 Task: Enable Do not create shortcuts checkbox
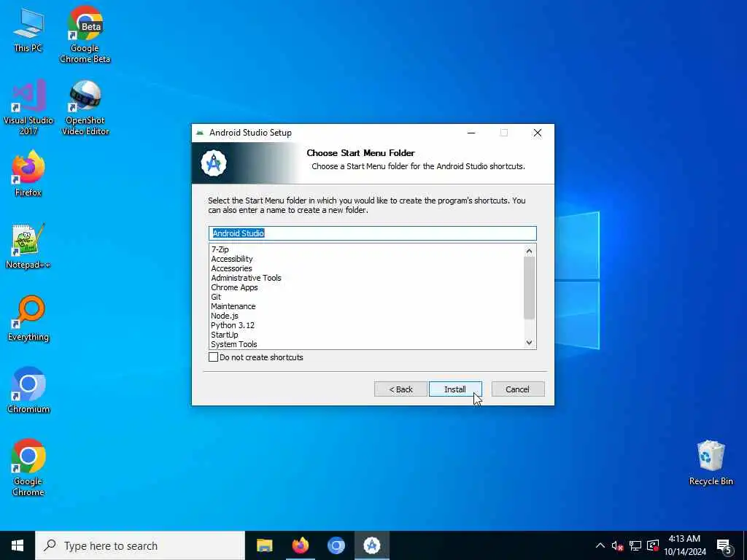click(x=214, y=357)
